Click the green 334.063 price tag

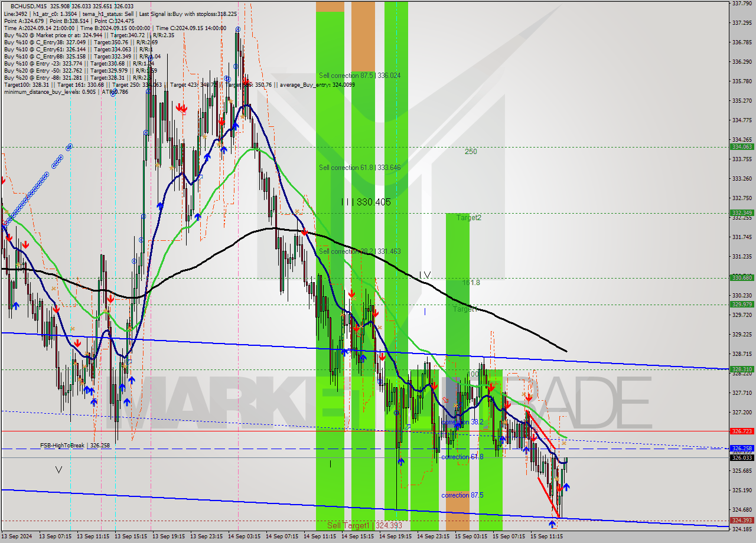point(742,147)
